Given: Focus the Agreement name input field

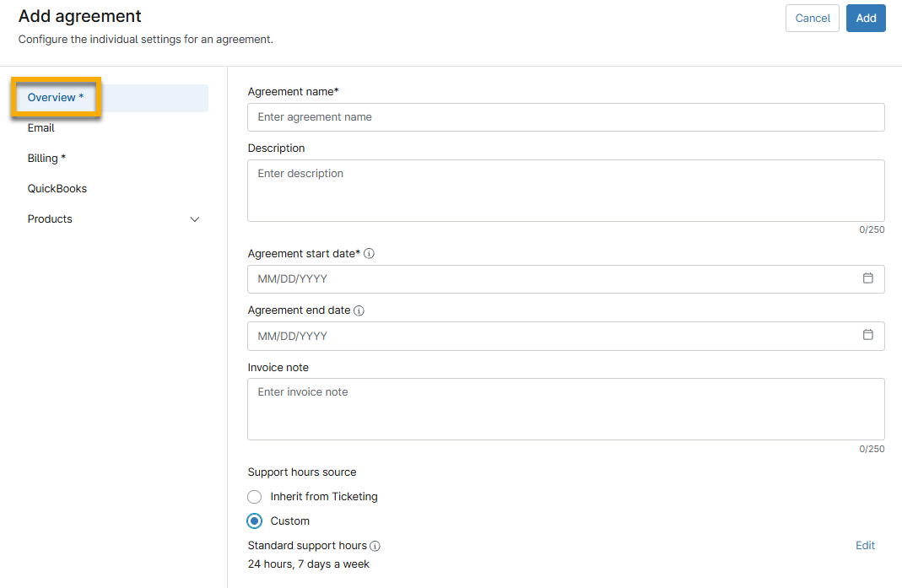Looking at the screenshot, I should [565, 117].
